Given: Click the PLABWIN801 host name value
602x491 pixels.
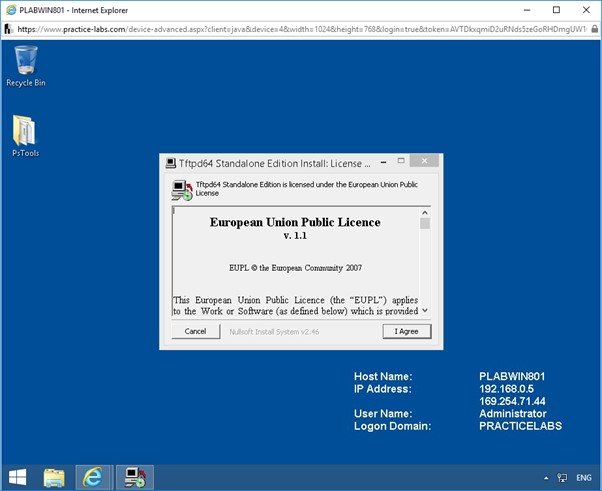Looking at the screenshot, I should [512, 376].
